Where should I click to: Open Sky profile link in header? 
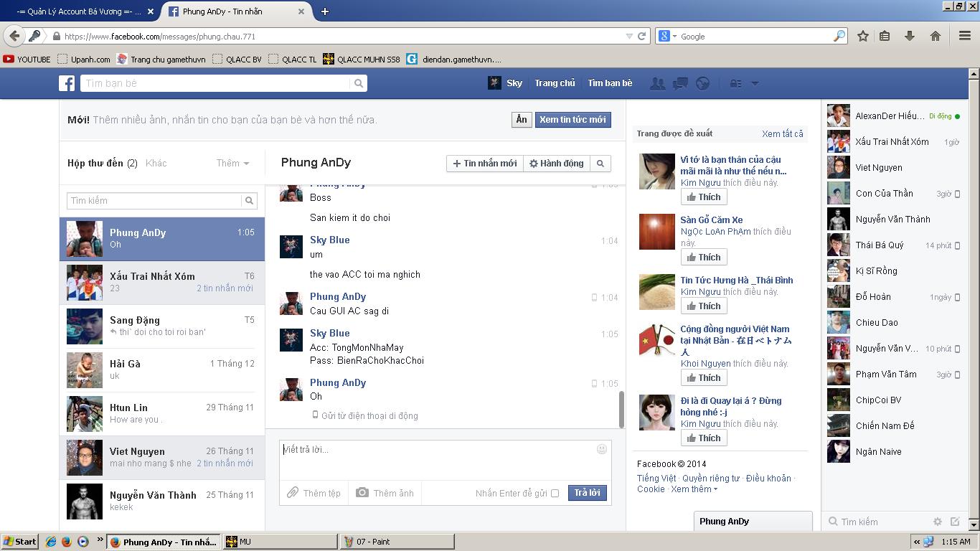tap(505, 83)
